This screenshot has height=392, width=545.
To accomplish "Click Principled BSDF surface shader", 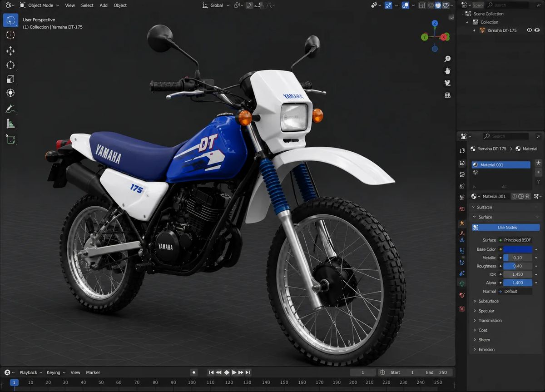I will (x=515, y=240).
